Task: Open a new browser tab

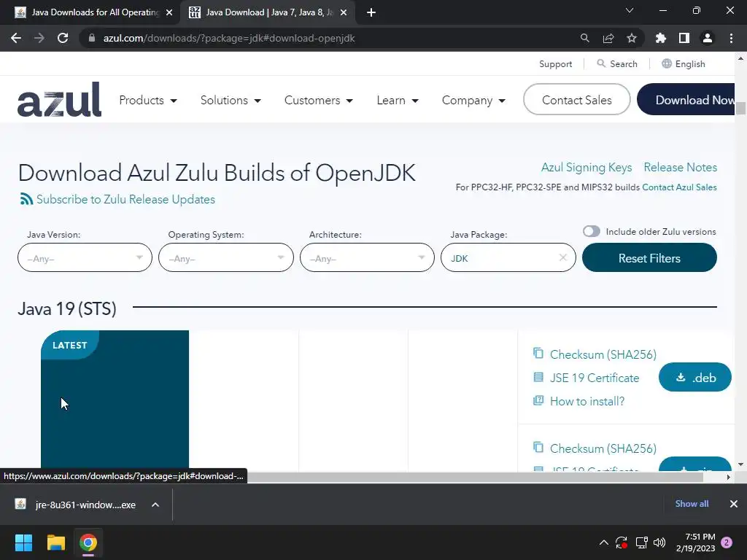Action: (371, 13)
